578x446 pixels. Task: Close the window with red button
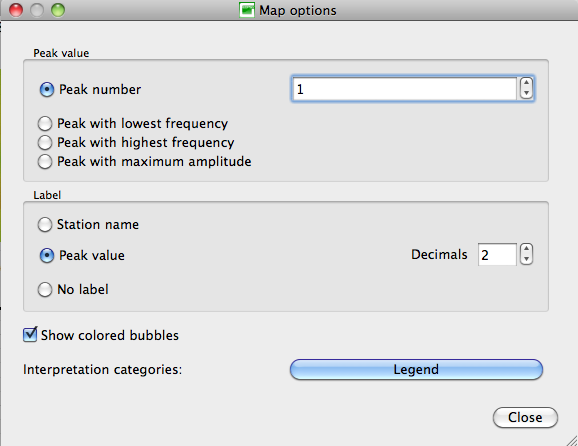16,10
